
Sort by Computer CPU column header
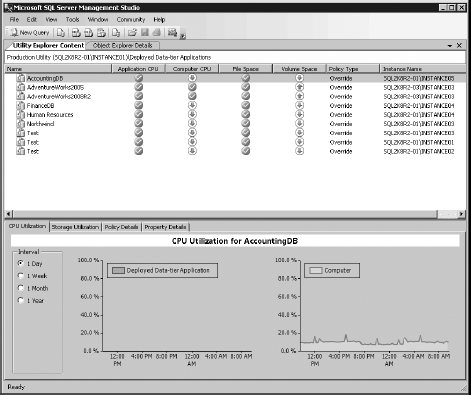(192, 69)
